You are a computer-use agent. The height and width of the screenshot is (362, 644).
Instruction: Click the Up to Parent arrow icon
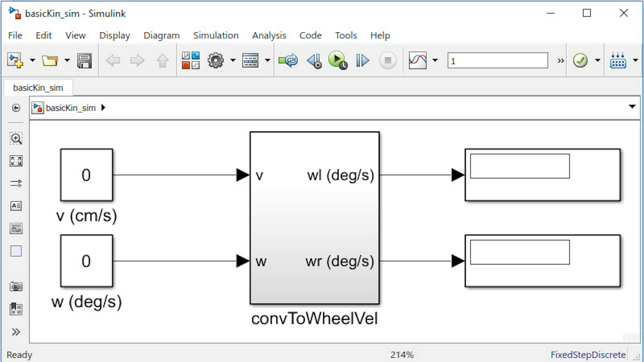point(163,60)
